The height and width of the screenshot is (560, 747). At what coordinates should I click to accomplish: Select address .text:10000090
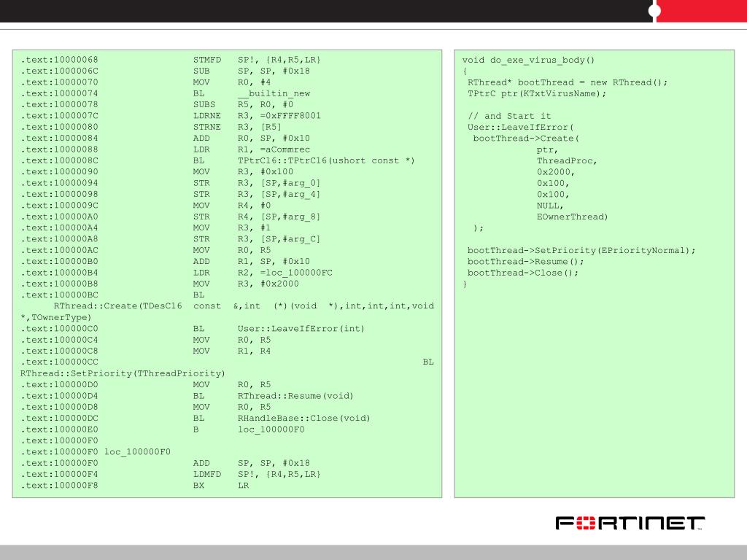tap(60, 172)
